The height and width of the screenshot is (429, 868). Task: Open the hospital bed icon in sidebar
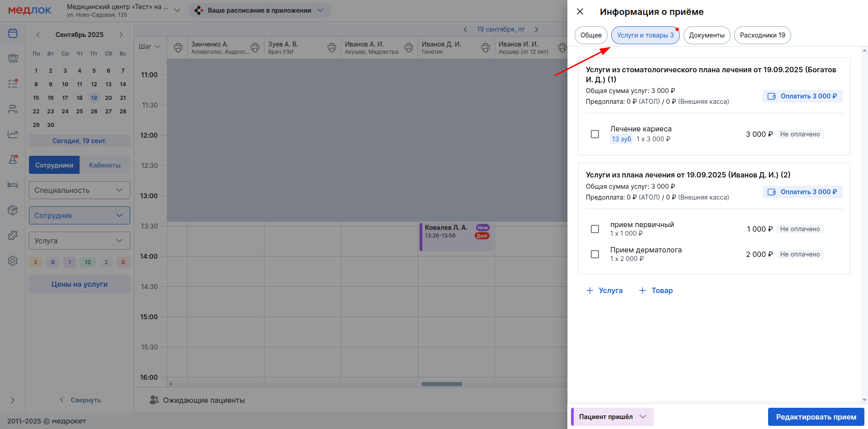pos(13,185)
